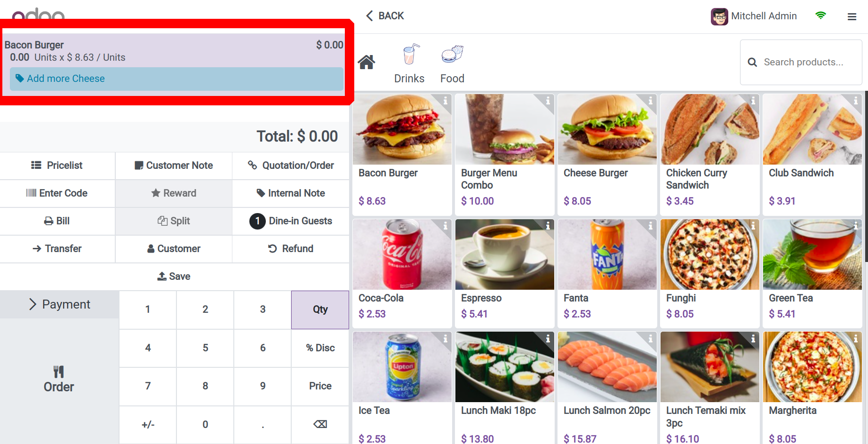Open the Pricelist selector
This screenshot has height=444, width=868.
click(x=57, y=166)
